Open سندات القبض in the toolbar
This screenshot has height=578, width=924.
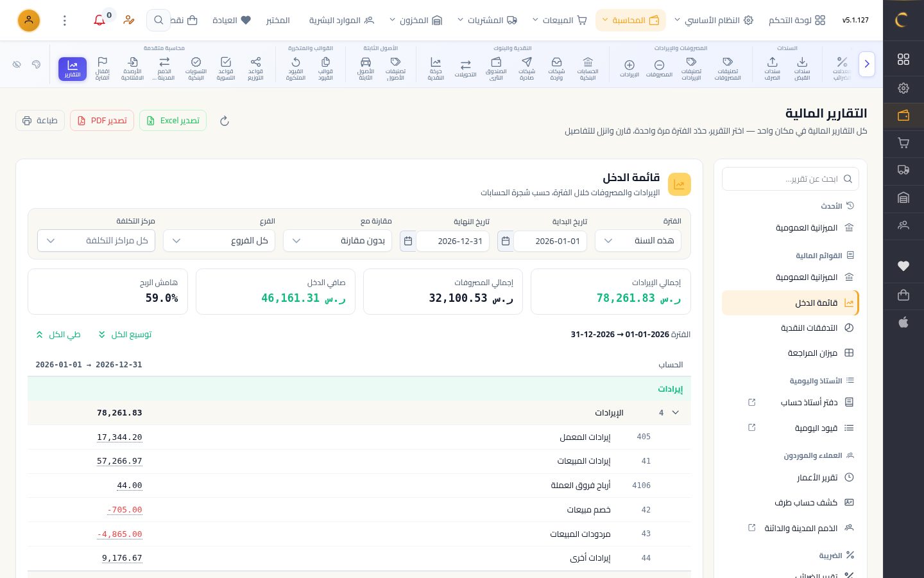point(802,69)
